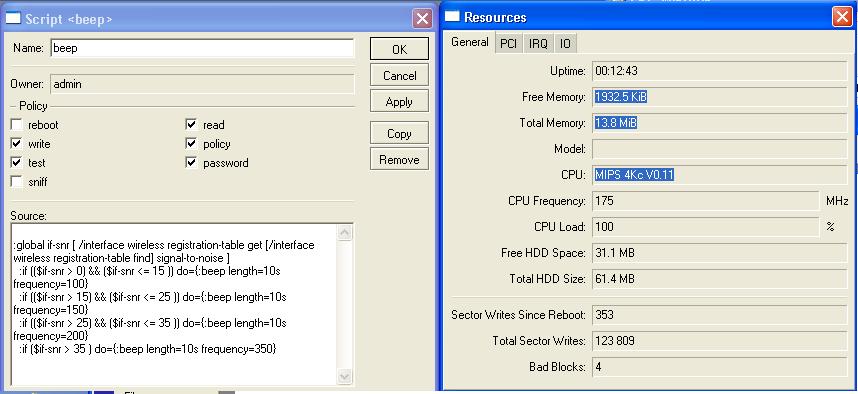Click the Name input field
This screenshot has width=858, height=394.
202,48
